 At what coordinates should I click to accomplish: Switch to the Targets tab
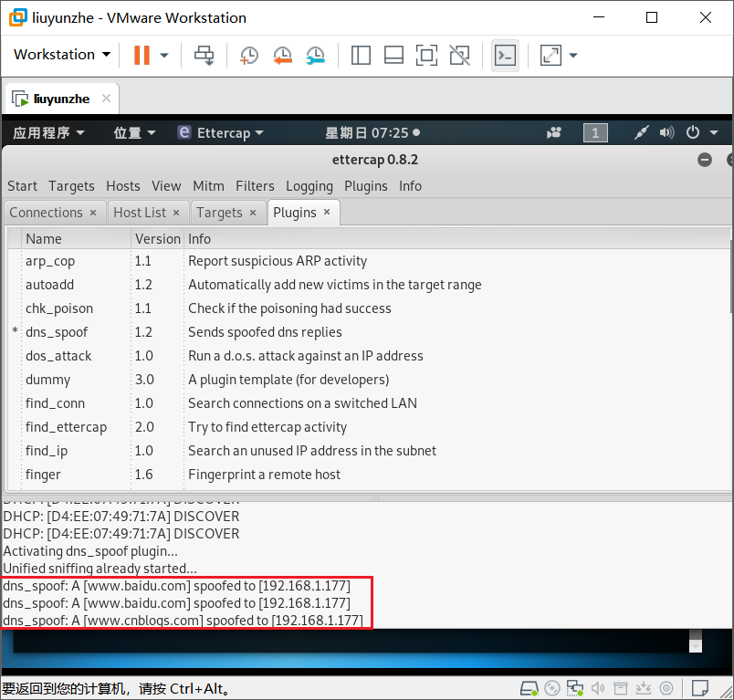(x=219, y=213)
